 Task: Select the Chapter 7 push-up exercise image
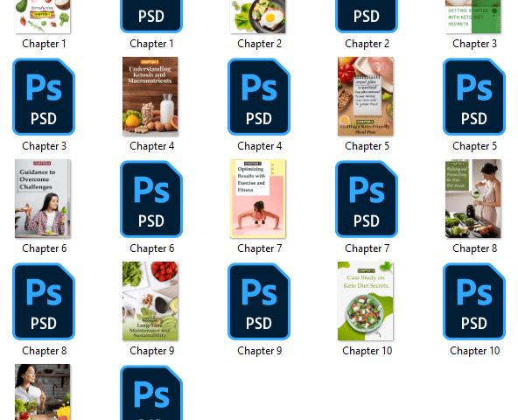tap(258, 199)
